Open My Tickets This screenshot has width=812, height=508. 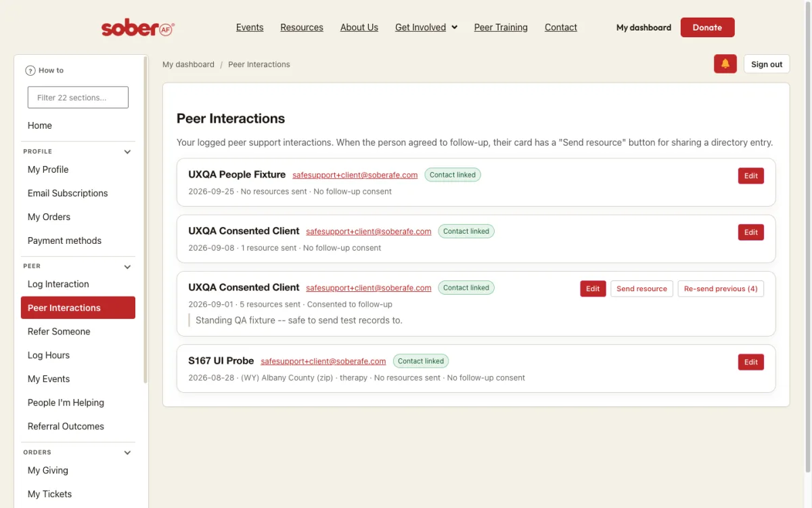[x=78, y=494]
